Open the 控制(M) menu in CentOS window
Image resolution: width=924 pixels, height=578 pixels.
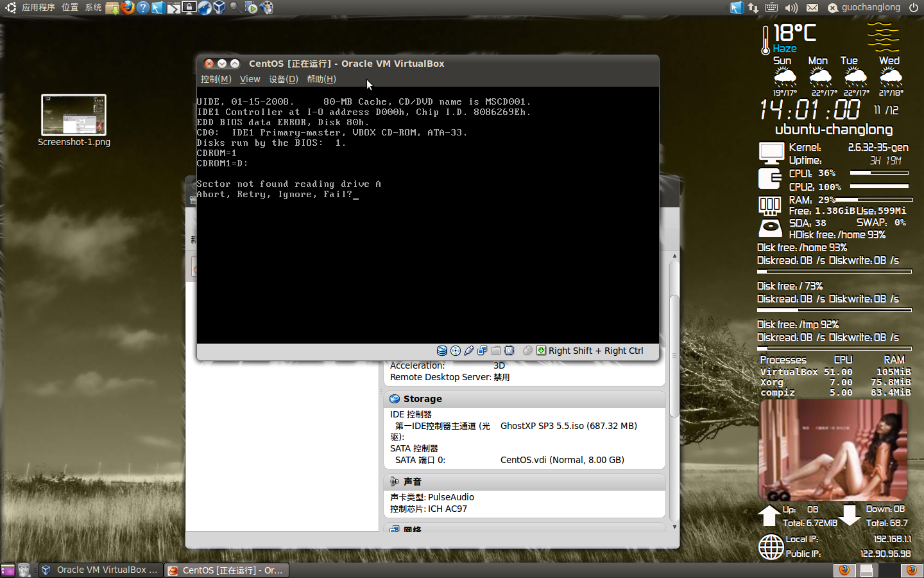(216, 79)
